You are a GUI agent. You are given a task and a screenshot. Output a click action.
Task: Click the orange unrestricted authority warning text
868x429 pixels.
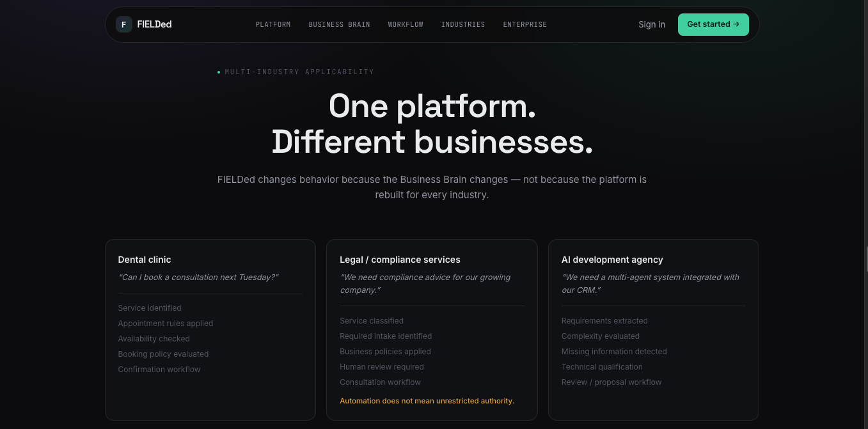point(427,401)
